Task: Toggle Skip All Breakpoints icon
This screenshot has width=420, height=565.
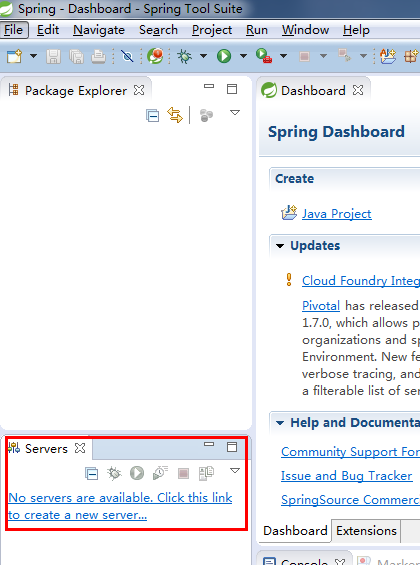Action: tap(127, 56)
